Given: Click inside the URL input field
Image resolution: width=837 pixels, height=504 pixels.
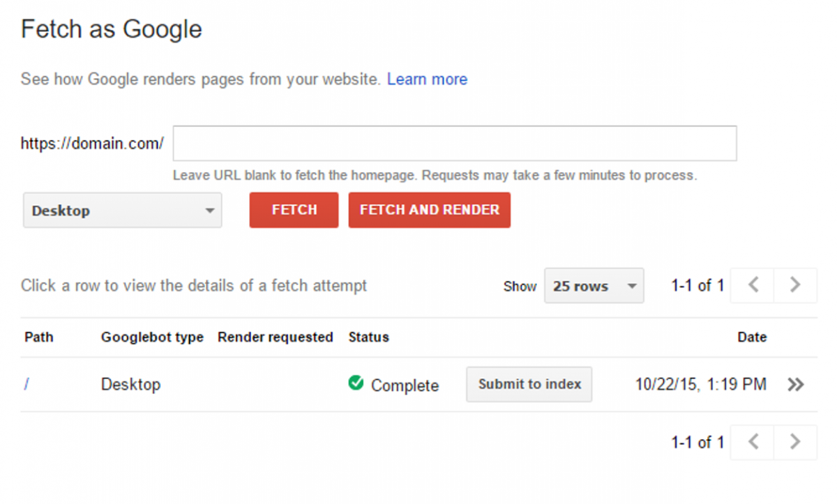Looking at the screenshot, I should click(453, 143).
